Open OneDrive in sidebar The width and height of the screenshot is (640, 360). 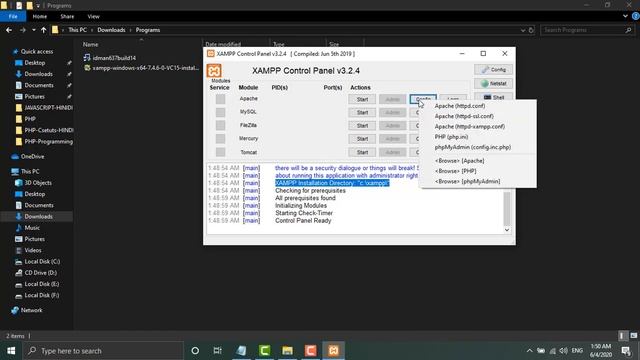[28, 156]
